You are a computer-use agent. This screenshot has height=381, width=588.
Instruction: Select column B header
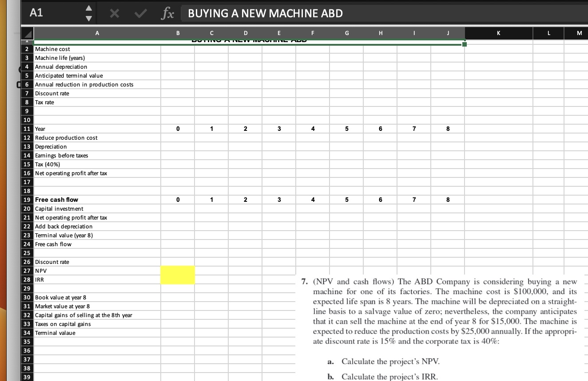(177, 33)
